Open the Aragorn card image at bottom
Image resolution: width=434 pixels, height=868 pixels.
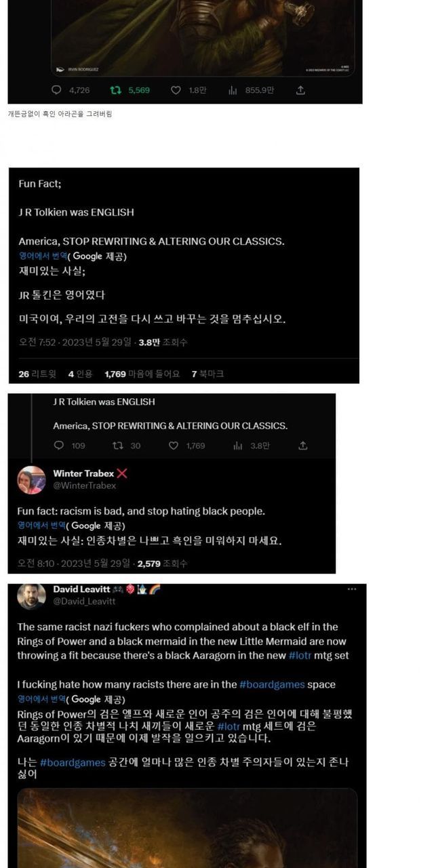187,828
